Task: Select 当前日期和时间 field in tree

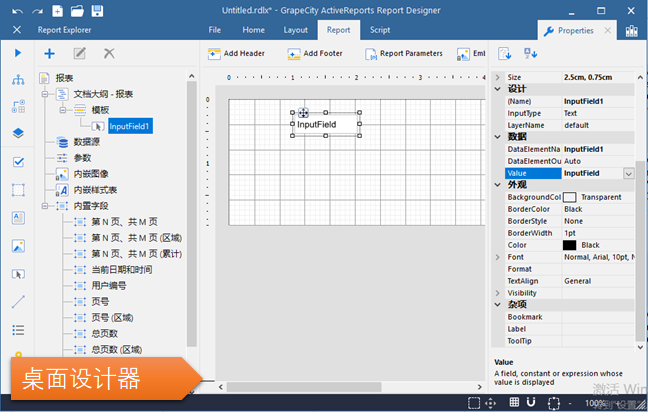Action: 122,270
